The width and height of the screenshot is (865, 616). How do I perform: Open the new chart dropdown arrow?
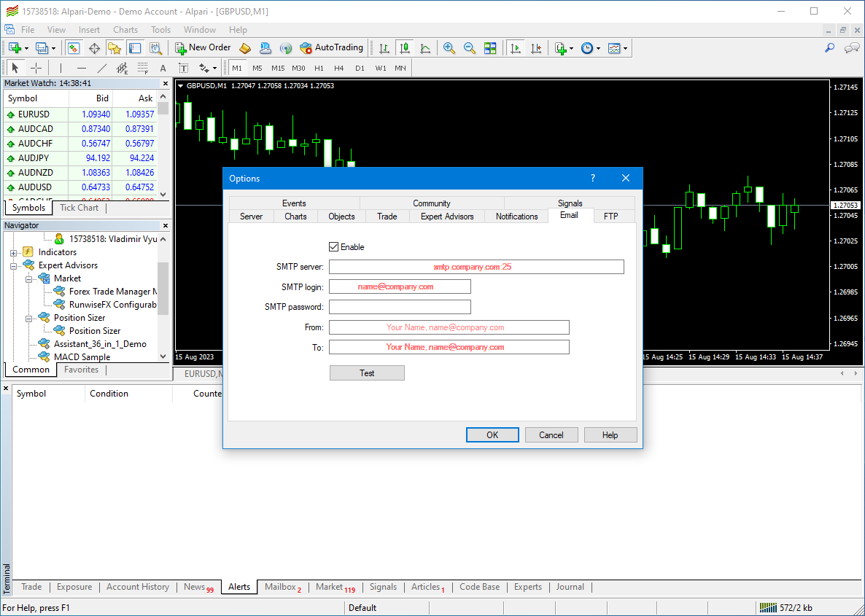point(27,48)
